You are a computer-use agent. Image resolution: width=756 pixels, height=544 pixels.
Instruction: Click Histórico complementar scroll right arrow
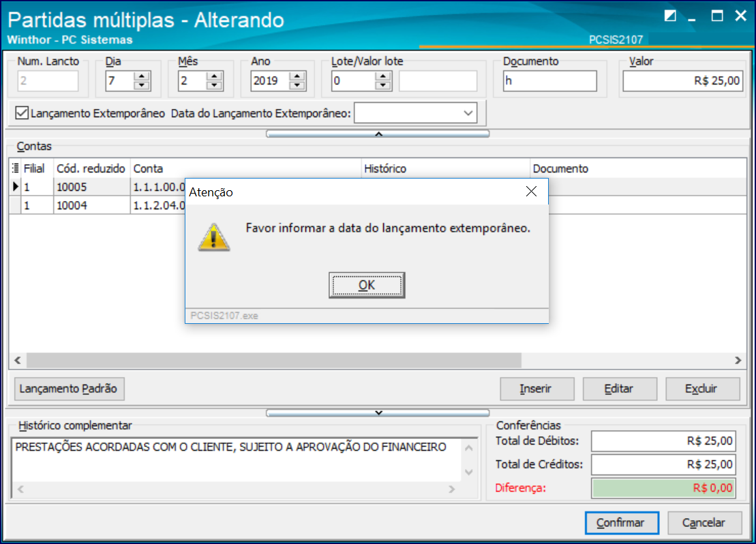coord(451,489)
